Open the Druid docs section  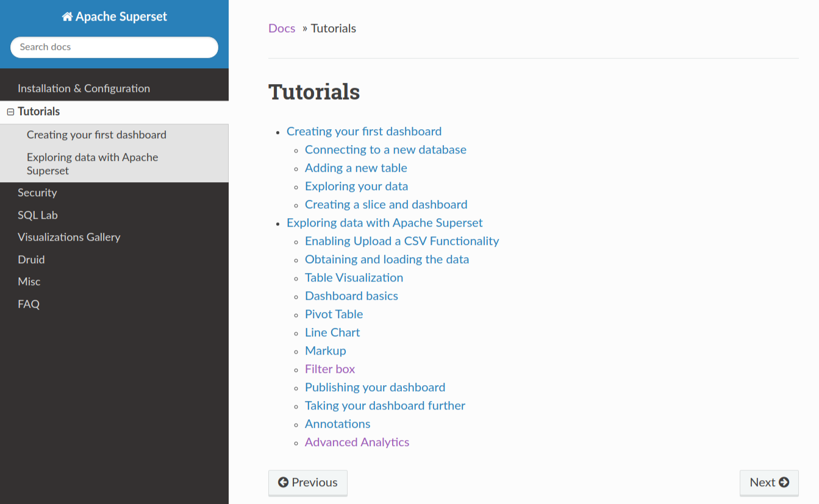pos(114,260)
